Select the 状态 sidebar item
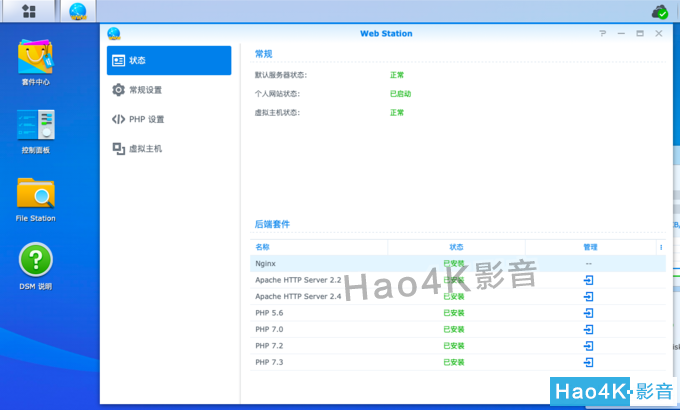 point(169,60)
